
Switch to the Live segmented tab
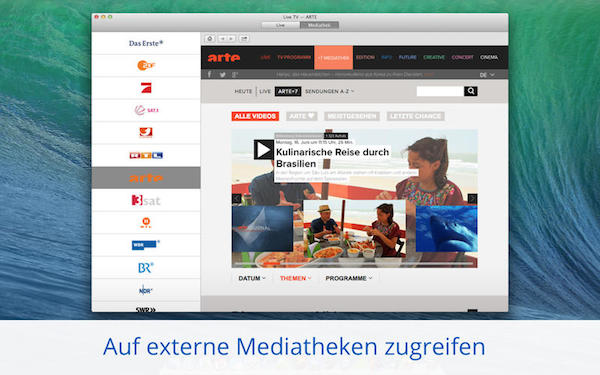pos(280,25)
